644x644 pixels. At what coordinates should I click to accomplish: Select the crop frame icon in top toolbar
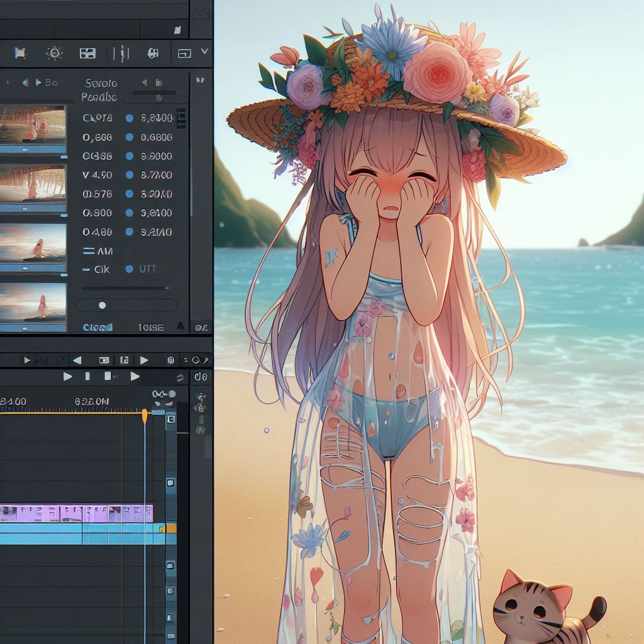(x=20, y=53)
